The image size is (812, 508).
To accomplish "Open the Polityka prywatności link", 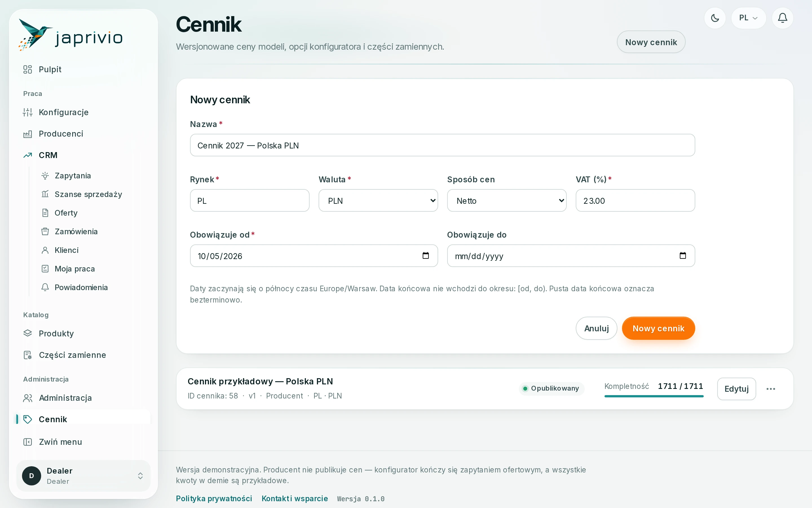I will pyautogui.click(x=214, y=499).
